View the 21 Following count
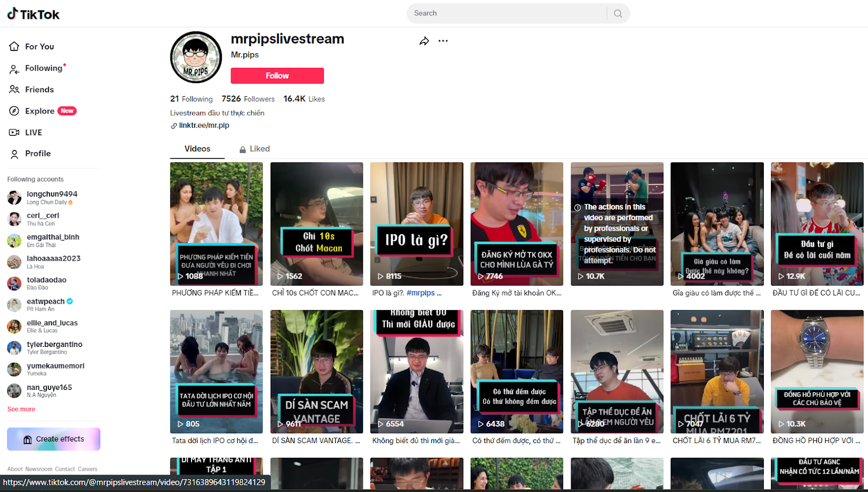868x492 pixels. pyautogui.click(x=192, y=99)
